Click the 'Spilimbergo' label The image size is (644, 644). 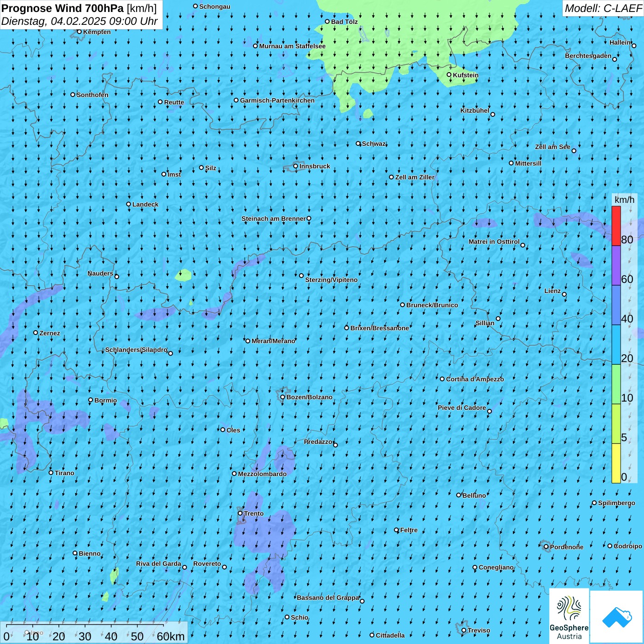[x=616, y=503]
